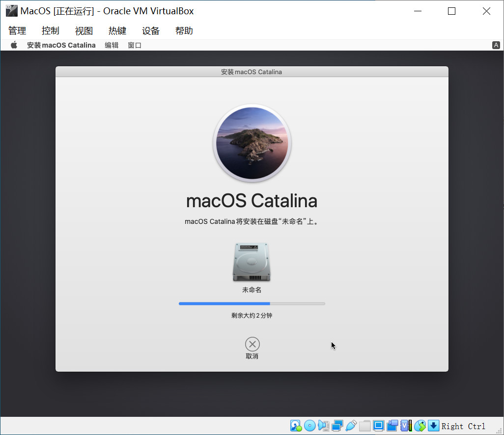The width and height of the screenshot is (504, 435).
Task: Open the Apple menu in guest
Action: coord(14,45)
